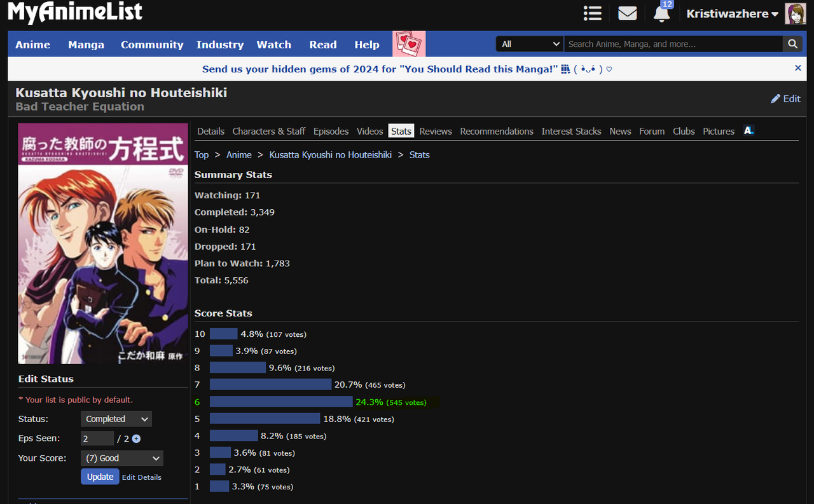The image size is (814, 504).
Task: Click the Top breadcrumb link
Action: point(202,154)
